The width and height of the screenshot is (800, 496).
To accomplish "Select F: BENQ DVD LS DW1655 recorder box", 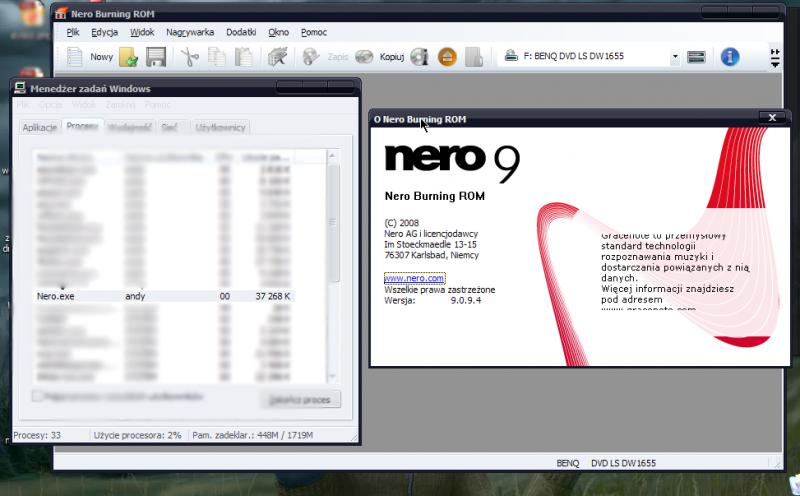I will (588, 56).
